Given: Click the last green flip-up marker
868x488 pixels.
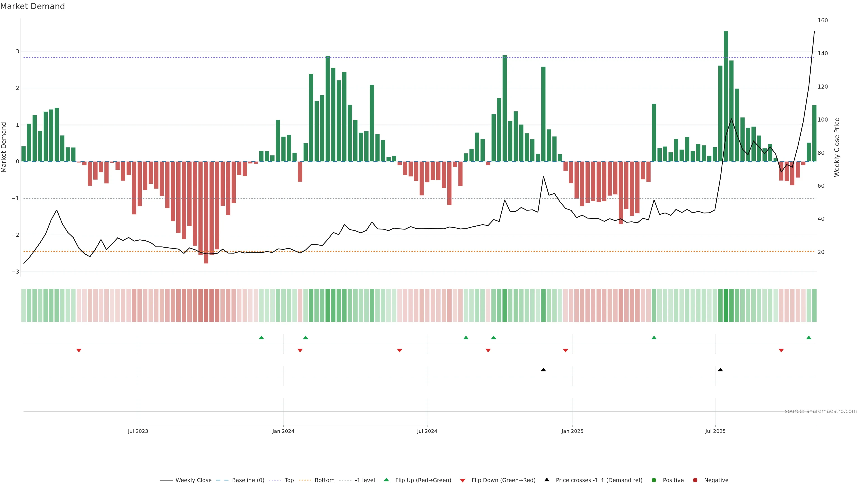Looking at the screenshot, I should 809,338.
